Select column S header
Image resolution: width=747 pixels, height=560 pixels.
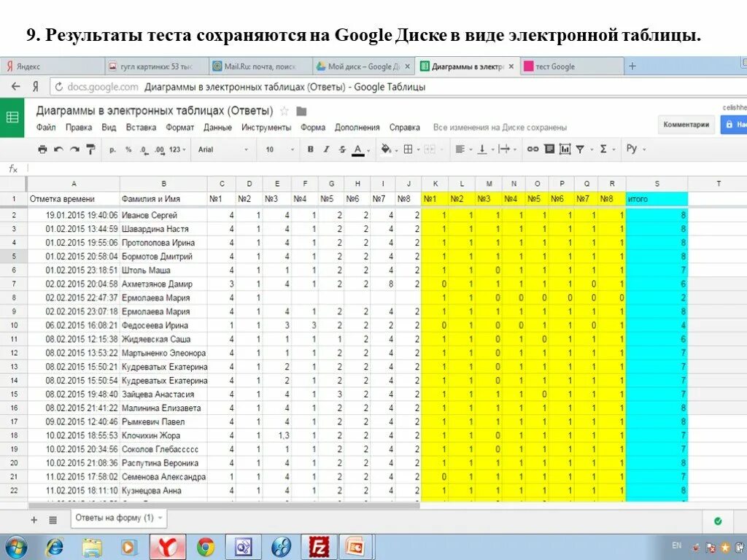pos(657,183)
